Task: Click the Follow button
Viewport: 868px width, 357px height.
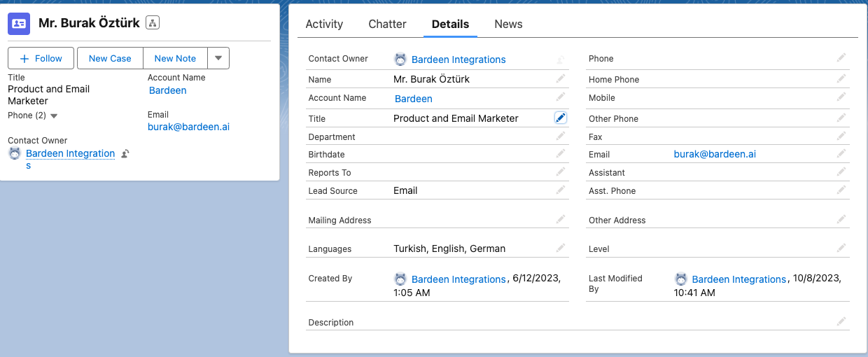Action: (41, 58)
